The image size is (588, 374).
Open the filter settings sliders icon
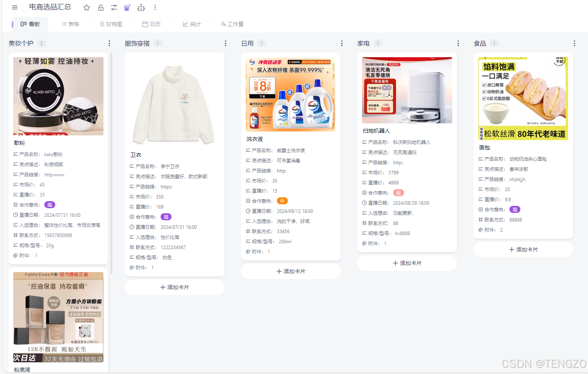[x=114, y=7]
